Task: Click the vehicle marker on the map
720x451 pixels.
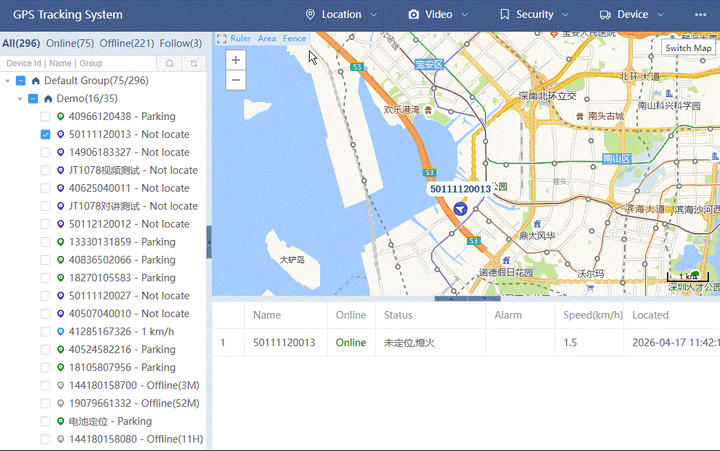Action: click(460, 209)
